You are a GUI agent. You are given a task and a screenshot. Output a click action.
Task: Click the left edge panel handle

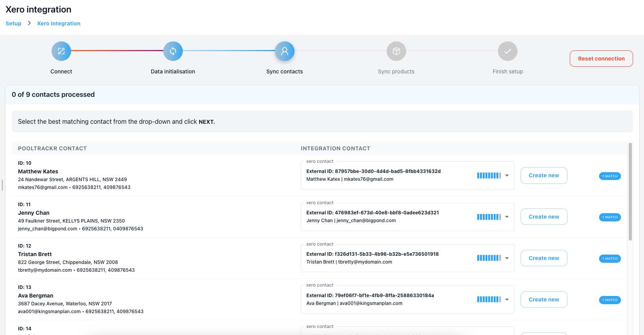2,185
